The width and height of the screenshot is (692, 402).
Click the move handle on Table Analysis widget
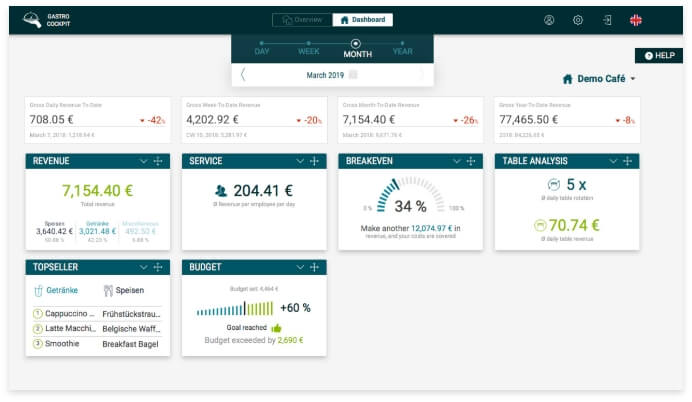[x=629, y=161]
